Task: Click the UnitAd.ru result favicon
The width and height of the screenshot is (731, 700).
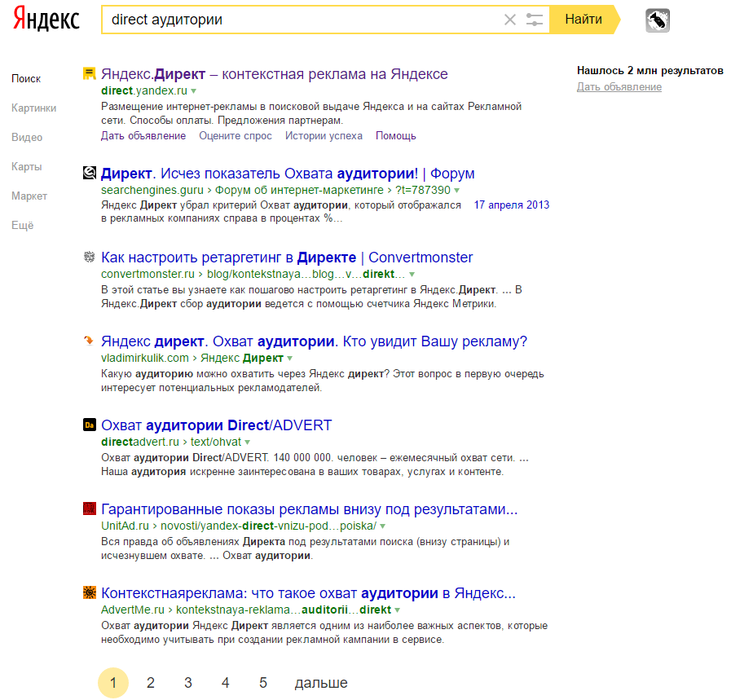Action: point(89,508)
